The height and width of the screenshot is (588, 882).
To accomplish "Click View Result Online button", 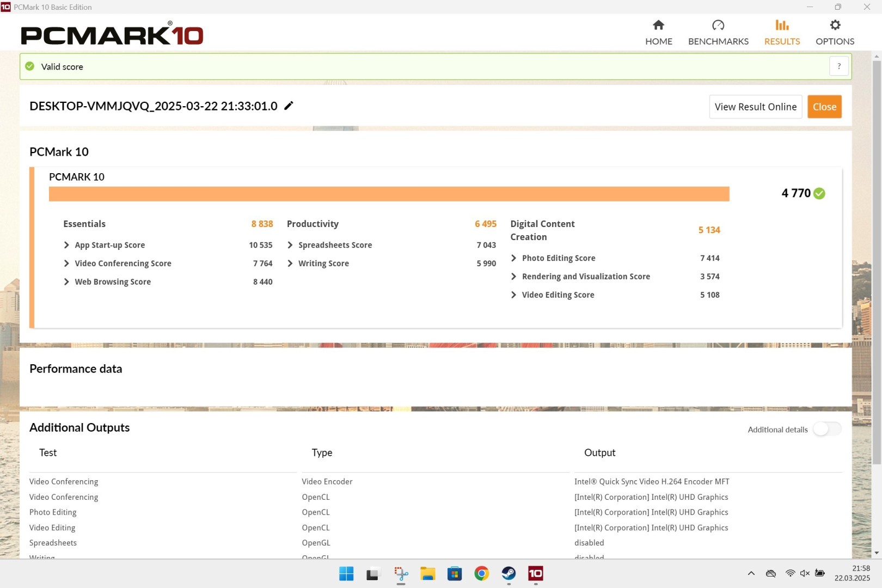I will click(x=755, y=107).
